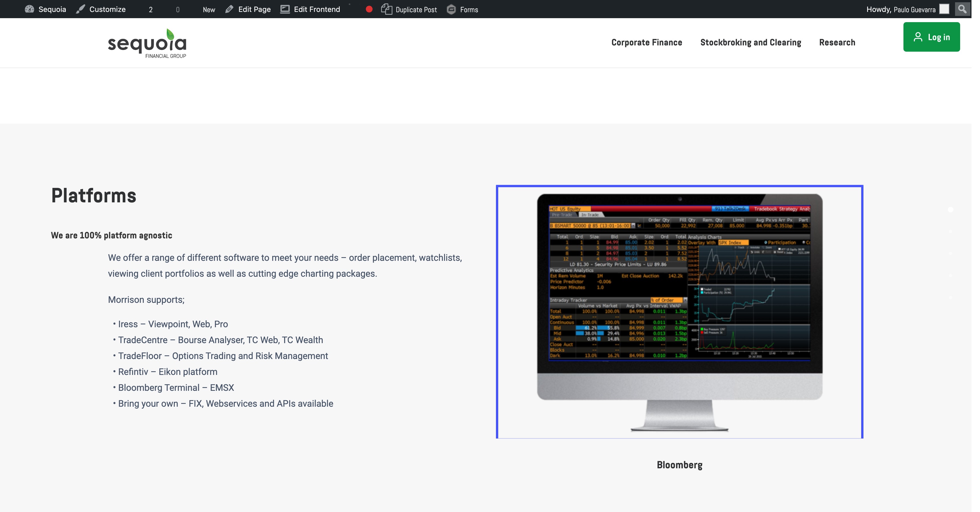Open the Sequoia dashboard icon in admin bar
The height and width of the screenshot is (512, 980).
pos(29,9)
